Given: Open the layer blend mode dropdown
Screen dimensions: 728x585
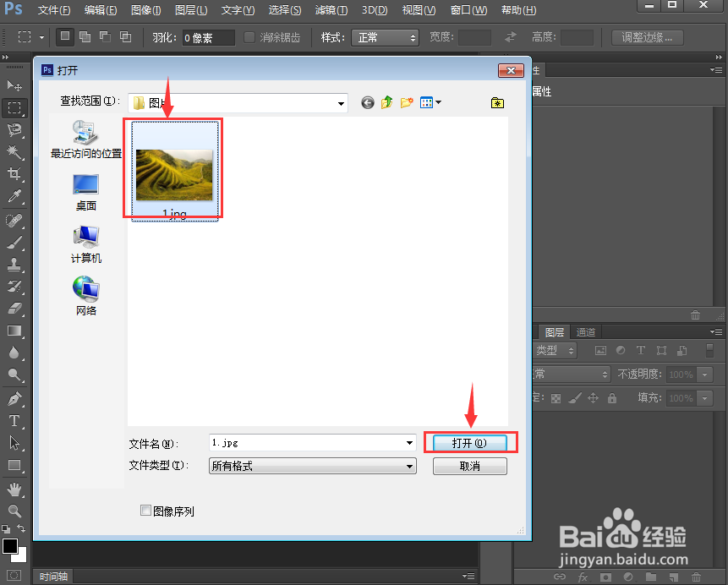Looking at the screenshot, I should pyautogui.click(x=571, y=374).
